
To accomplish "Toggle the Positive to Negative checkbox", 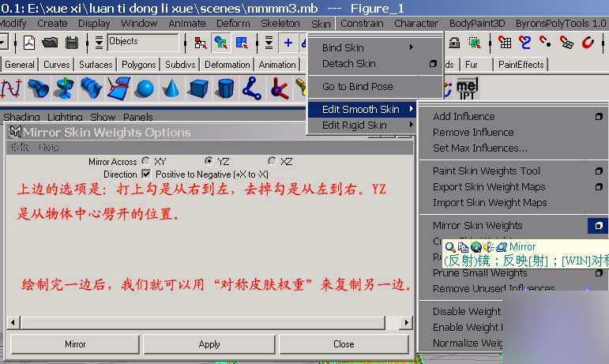I will click(146, 174).
